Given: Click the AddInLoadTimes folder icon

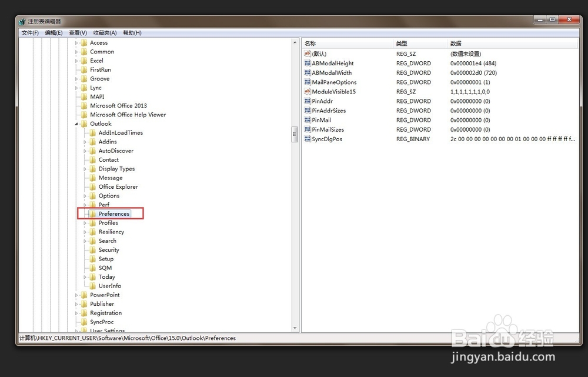Looking at the screenshot, I should pos(93,133).
